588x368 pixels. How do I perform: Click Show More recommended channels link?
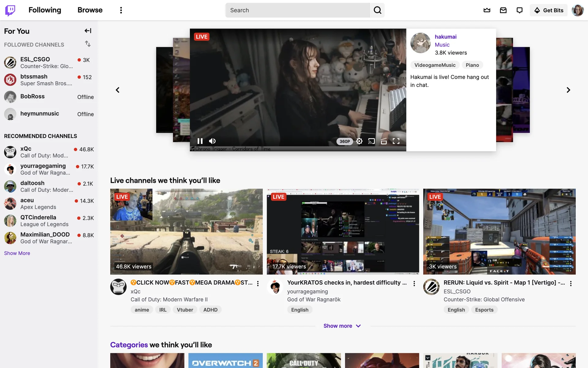[x=17, y=253]
